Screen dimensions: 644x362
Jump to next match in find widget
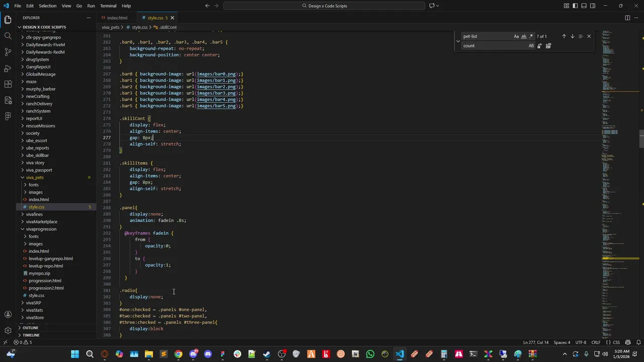tap(572, 36)
